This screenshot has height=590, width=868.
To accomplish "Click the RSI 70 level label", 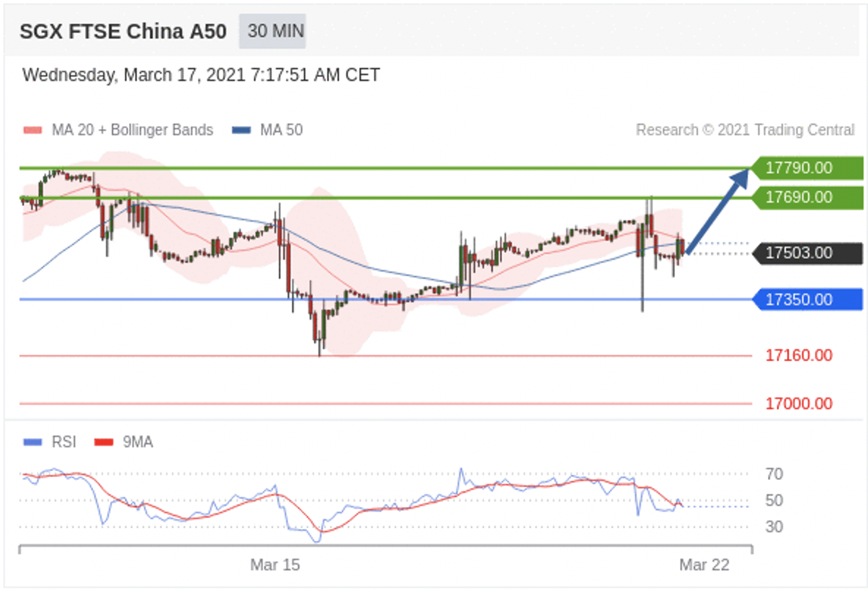I will pos(774,474).
